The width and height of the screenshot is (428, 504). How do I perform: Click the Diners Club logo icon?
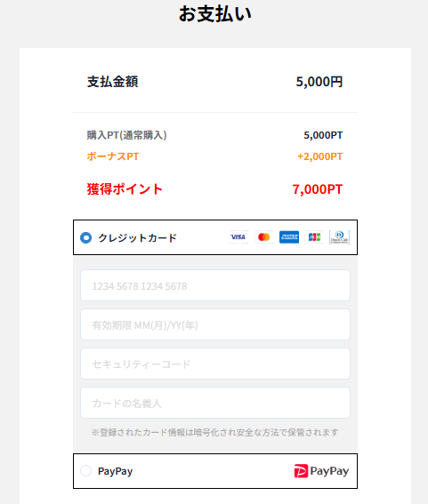click(339, 237)
